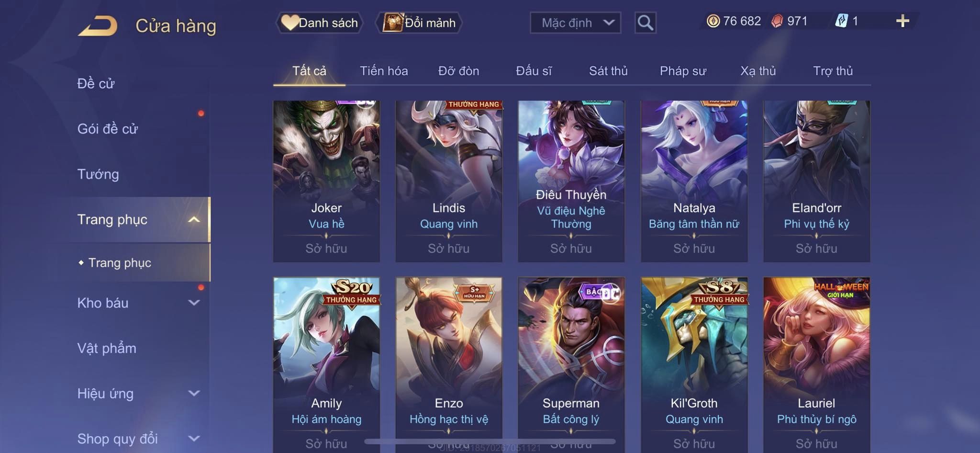Select the Joker Vua hề skin card
The image size is (980, 453).
tap(326, 181)
